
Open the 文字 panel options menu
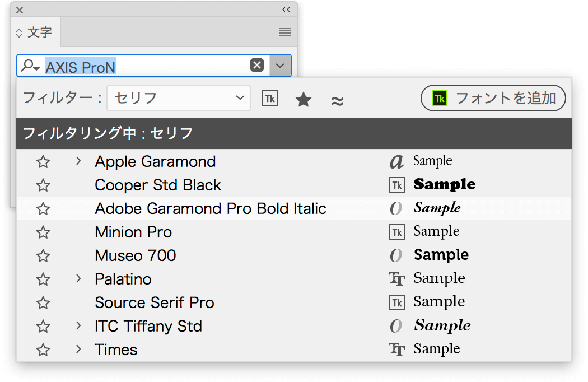point(285,32)
